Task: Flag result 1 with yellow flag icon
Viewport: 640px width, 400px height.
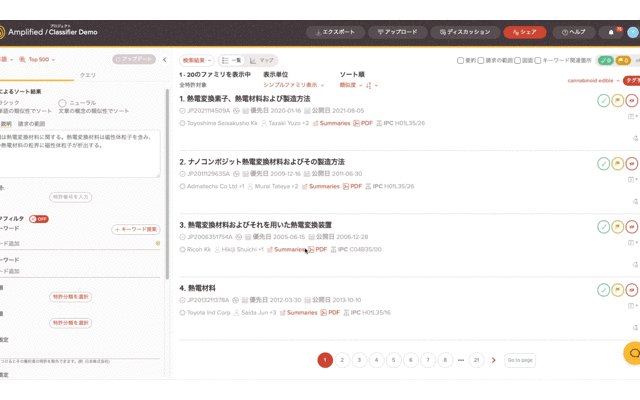Action: tap(618, 100)
